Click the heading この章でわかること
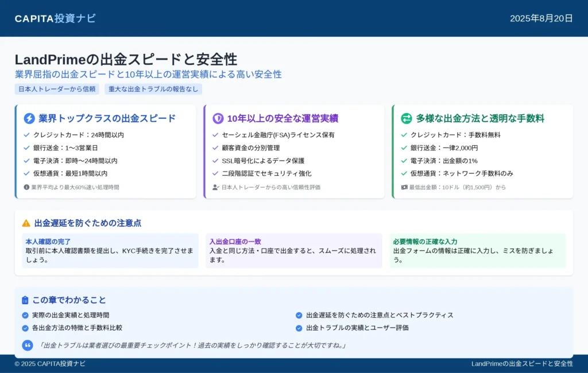 pos(69,300)
